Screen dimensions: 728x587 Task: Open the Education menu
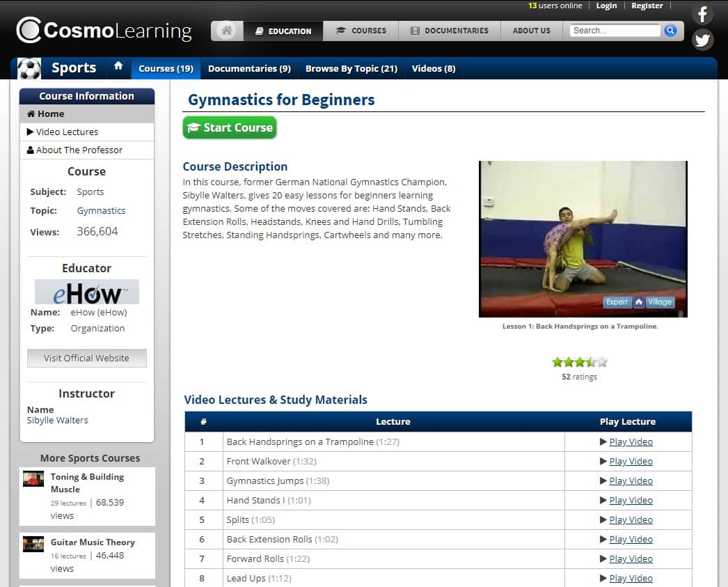283,31
